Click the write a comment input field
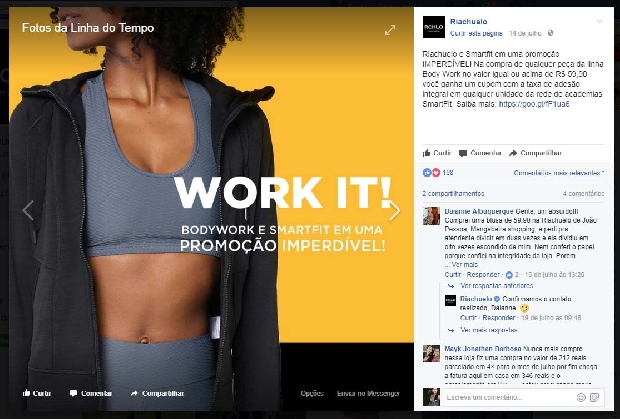This screenshot has width=620, height=419. (508, 397)
